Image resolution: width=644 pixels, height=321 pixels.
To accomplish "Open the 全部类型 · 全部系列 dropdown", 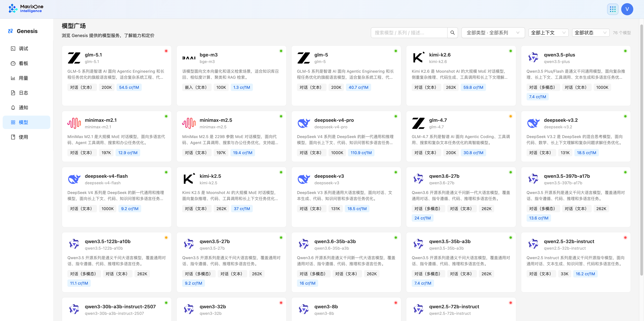I will 493,33.
